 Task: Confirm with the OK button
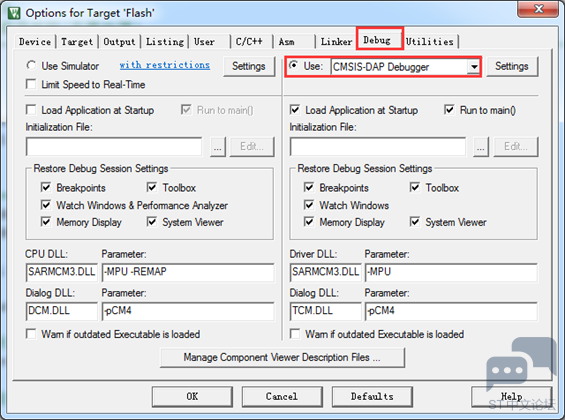[192, 397]
